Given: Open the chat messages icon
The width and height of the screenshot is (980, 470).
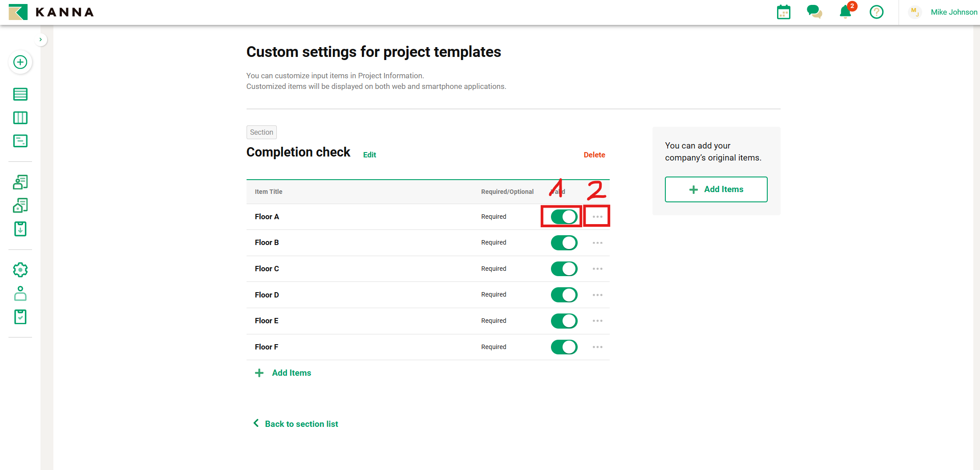Looking at the screenshot, I should pos(814,12).
